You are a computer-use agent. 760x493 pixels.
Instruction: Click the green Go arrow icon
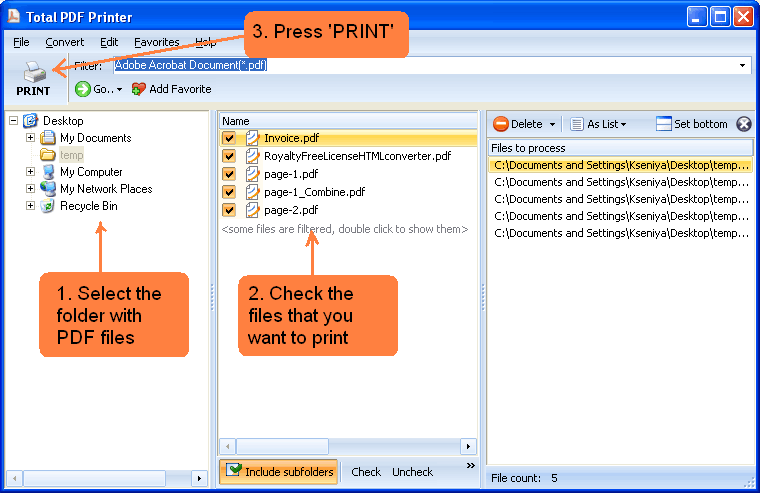82,89
